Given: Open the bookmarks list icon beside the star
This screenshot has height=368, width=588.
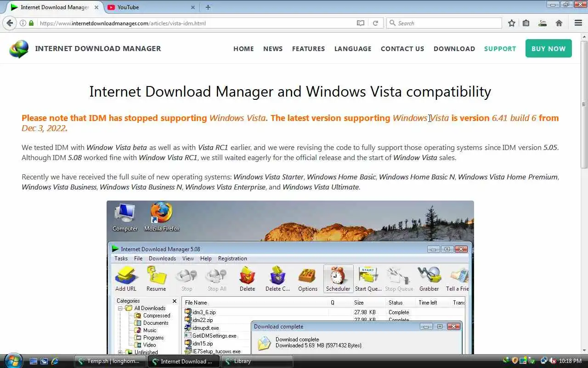Looking at the screenshot, I should [x=526, y=23].
